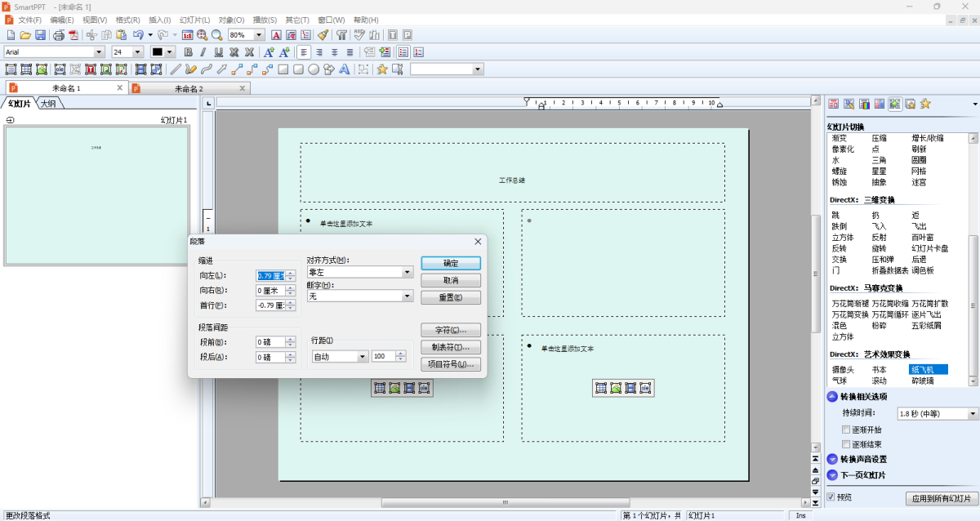Enable the 逐渐开始 checkbox

pos(847,429)
